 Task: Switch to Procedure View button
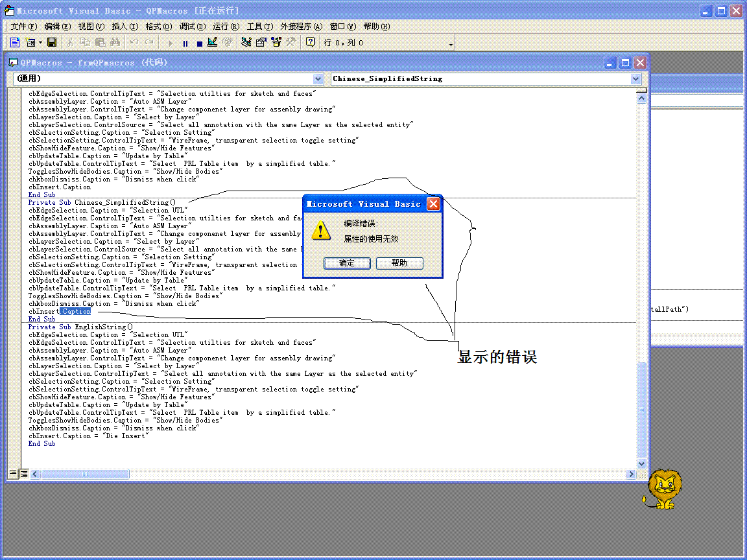tap(14, 474)
